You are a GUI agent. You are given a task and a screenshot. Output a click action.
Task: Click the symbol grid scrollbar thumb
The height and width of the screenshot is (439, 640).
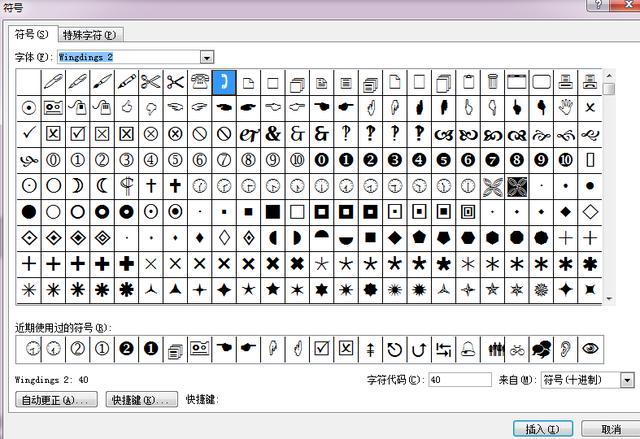pos(609,88)
